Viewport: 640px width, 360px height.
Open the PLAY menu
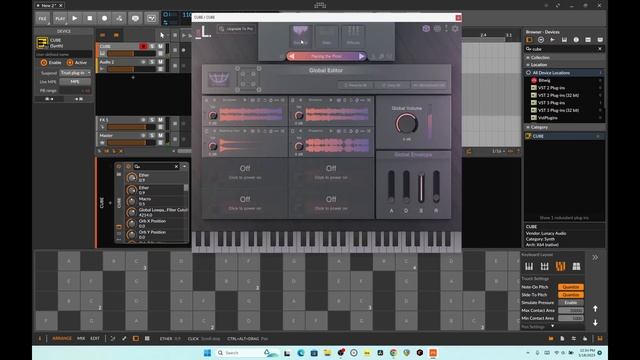60,18
